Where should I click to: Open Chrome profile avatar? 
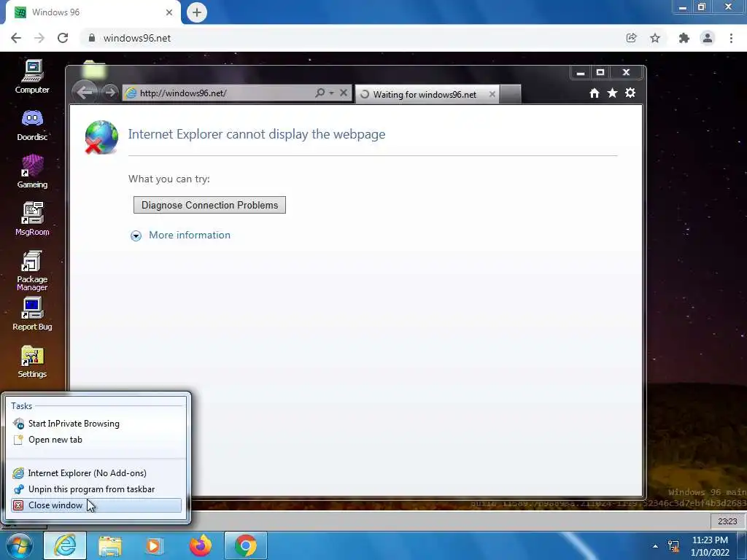tap(708, 38)
